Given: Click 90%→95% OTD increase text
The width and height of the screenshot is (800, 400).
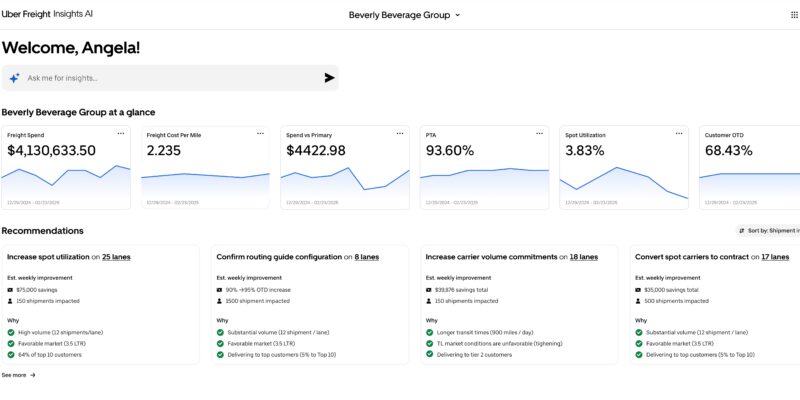Looking at the screenshot, I should coord(258,290).
